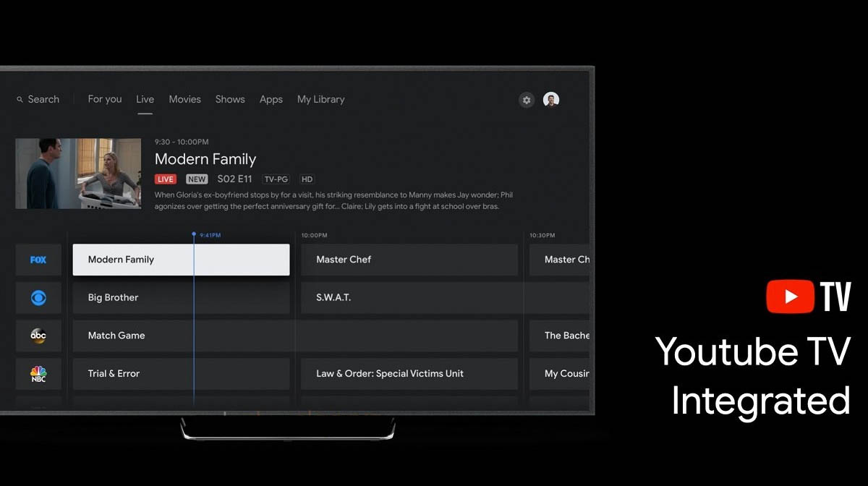Image resolution: width=868 pixels, height=486 pixels.
Task: Select Modern Family in the guide
Action: pos(181,260)
